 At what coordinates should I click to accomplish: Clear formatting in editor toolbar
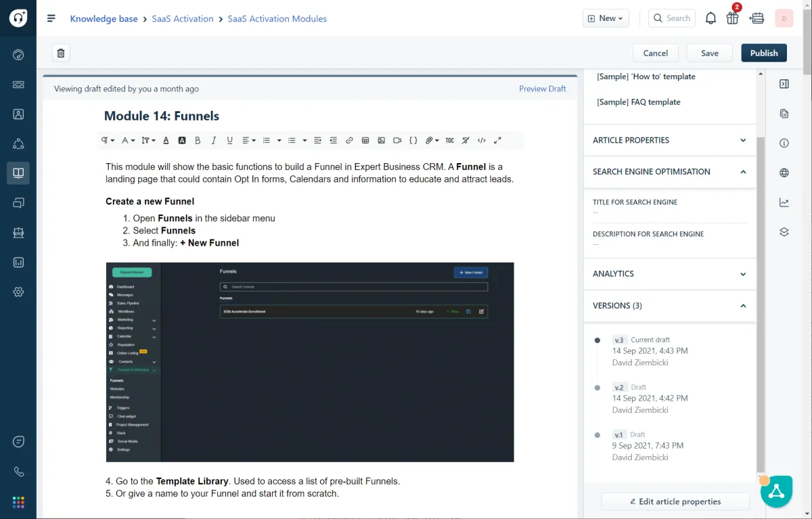(x=466, y=140)
